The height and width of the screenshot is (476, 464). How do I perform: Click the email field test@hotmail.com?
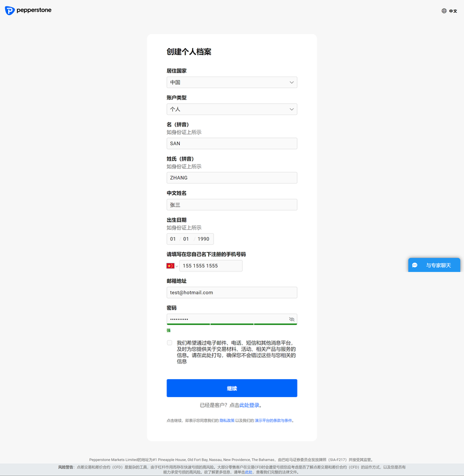coord(231,293)
